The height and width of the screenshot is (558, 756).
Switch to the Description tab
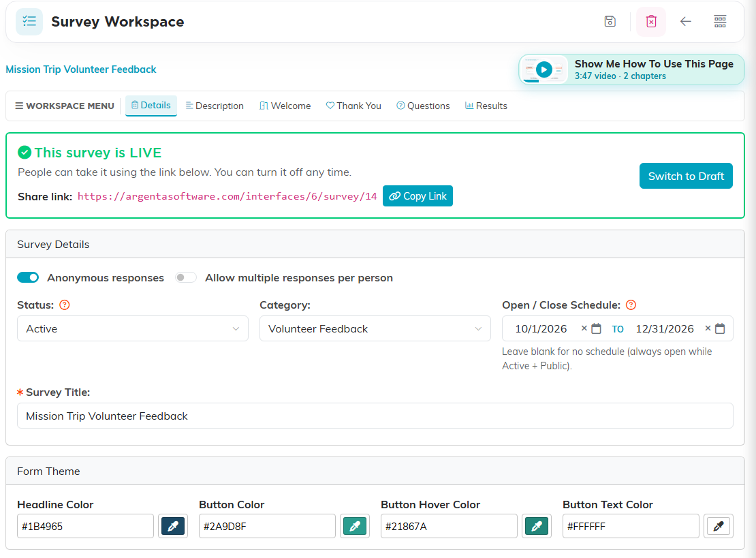[x=215, y=106]
